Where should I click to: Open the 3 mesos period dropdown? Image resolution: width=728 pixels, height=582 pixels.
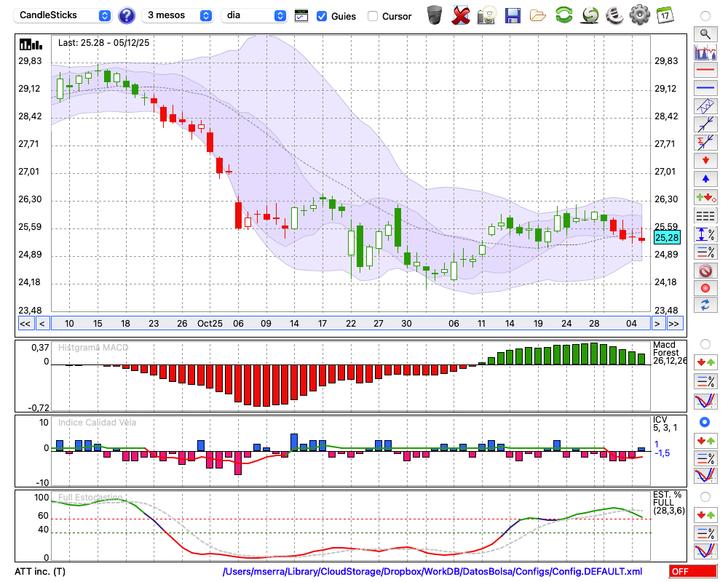[x=178, y=15]
